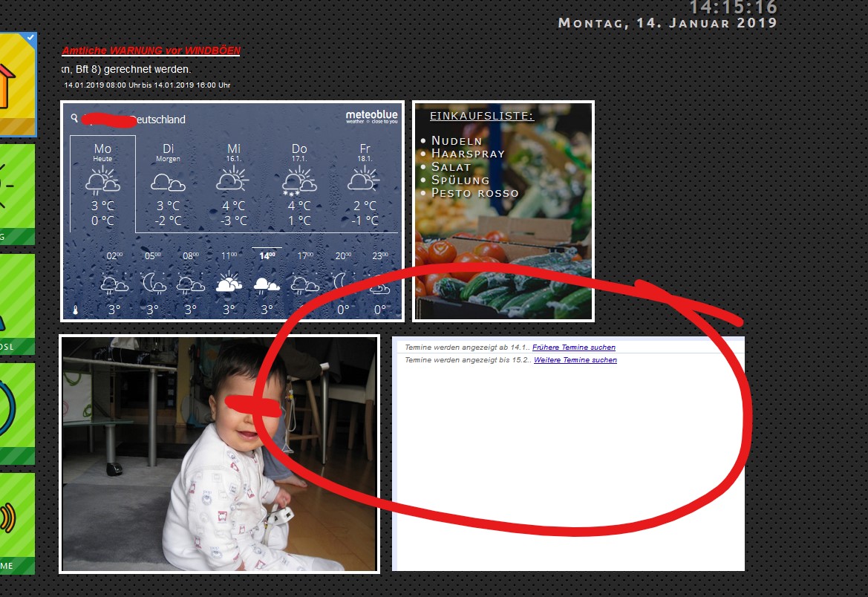Open the green sound waves tile
The height and width of the screenshot is (597, 868).
point(15,520)
